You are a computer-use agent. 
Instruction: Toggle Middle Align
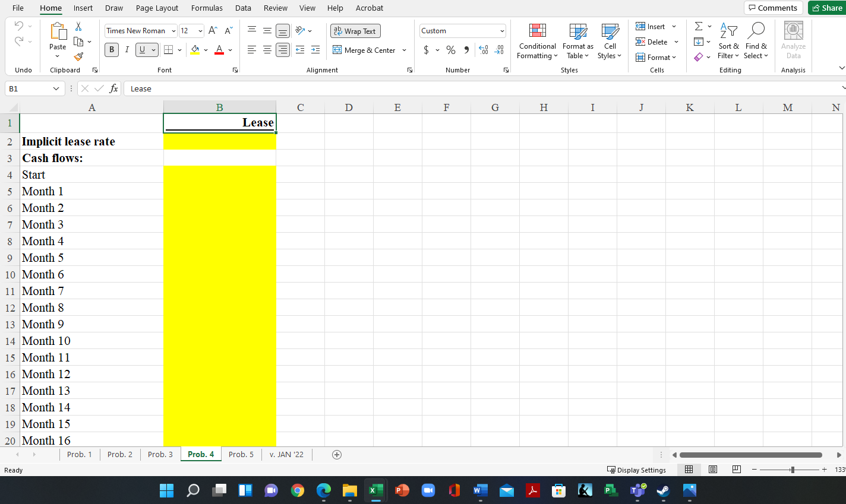coord(267,31)
